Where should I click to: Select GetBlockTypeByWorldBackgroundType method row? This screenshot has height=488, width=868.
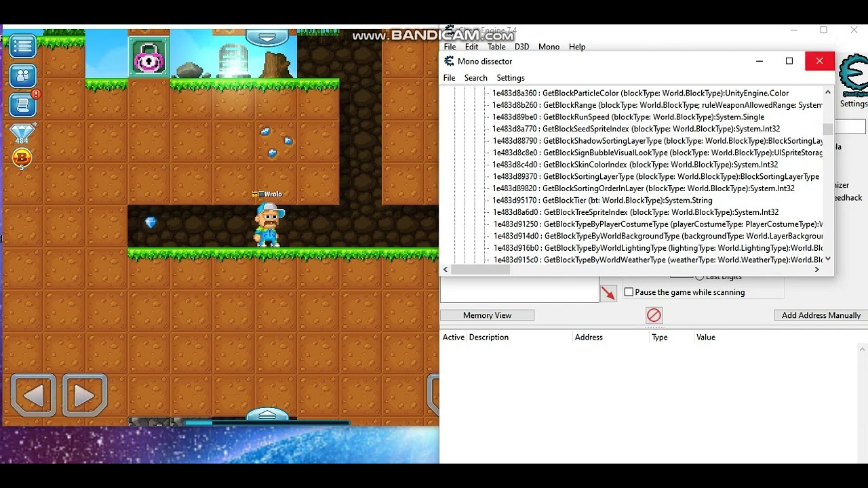pos(657,236)
